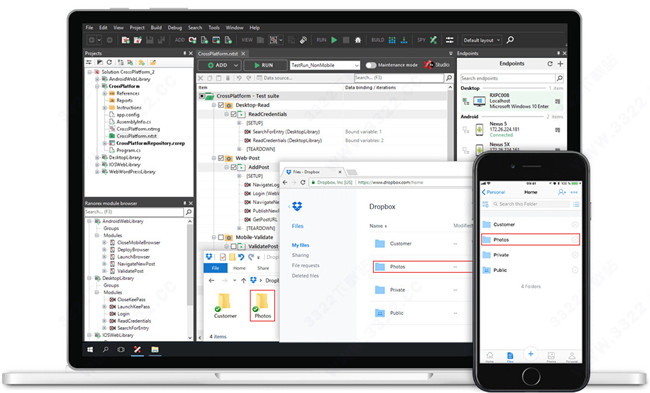Click the up arrow in File Explorer navigation
Screen dimensions: 650x393
click(243, 281)
